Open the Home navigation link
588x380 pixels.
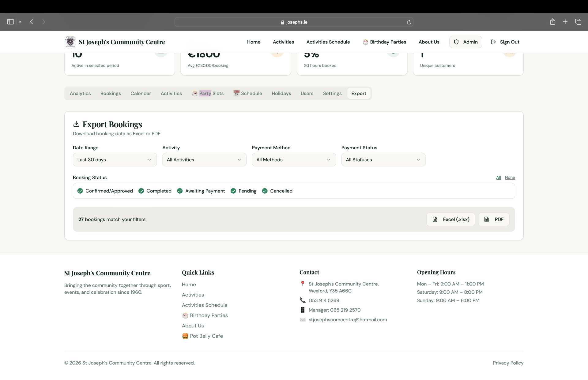click(x=254, y=42)
